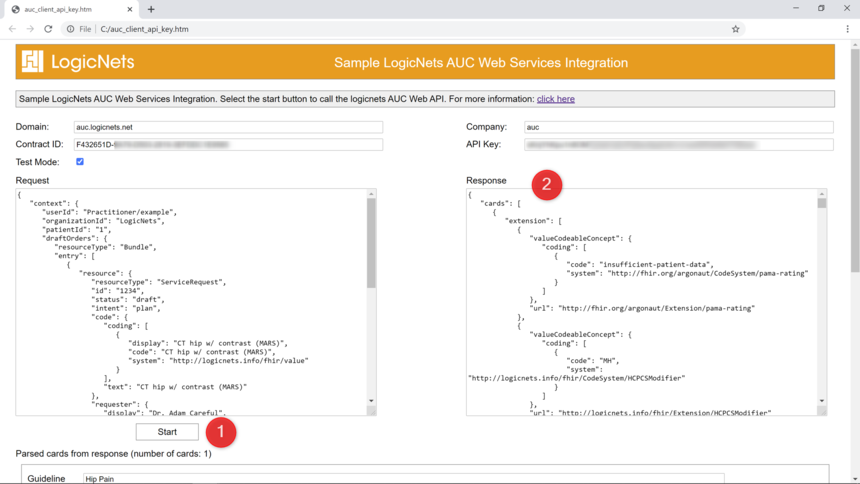This screenshot has width=860, height=484.
Task: Click the Start button
Action: point(167,432)
